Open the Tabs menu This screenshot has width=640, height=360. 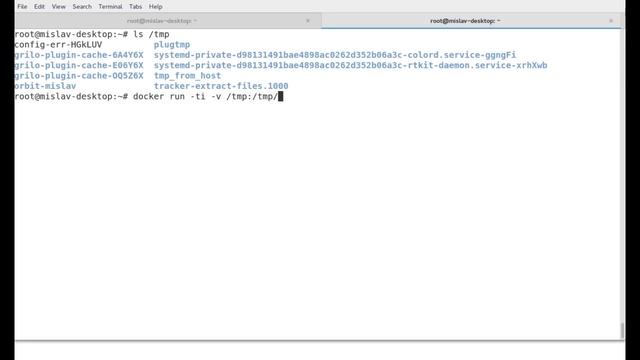[135, 7]
